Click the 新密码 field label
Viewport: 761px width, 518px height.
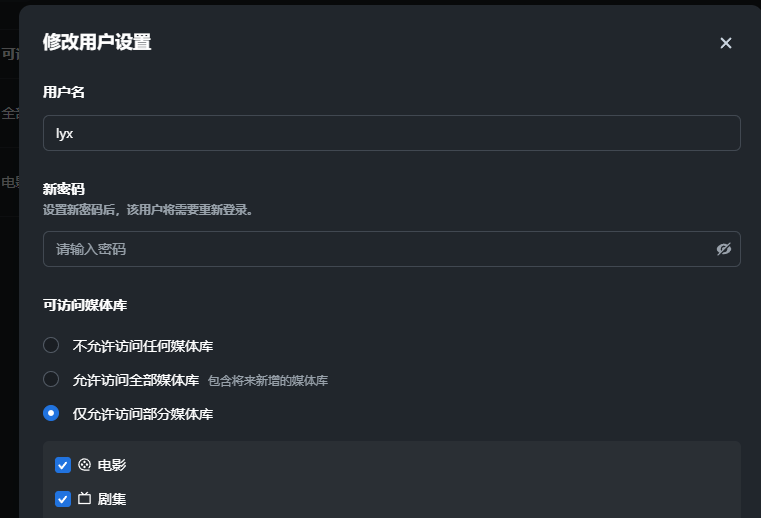[x=64, y=189]
